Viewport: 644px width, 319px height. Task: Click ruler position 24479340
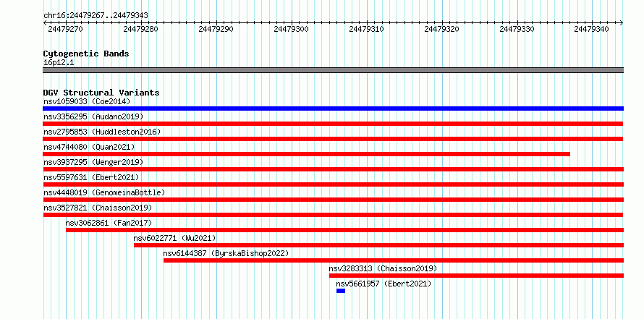(x=592, y=29)
